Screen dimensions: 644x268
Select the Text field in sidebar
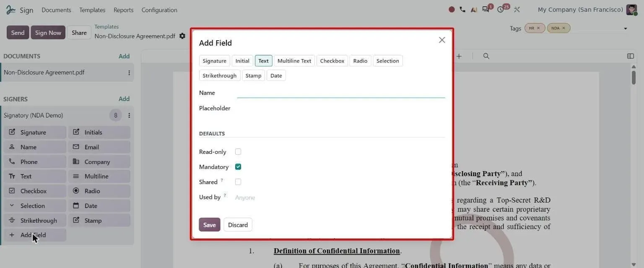pyautogui.click(x=35, y=176)
